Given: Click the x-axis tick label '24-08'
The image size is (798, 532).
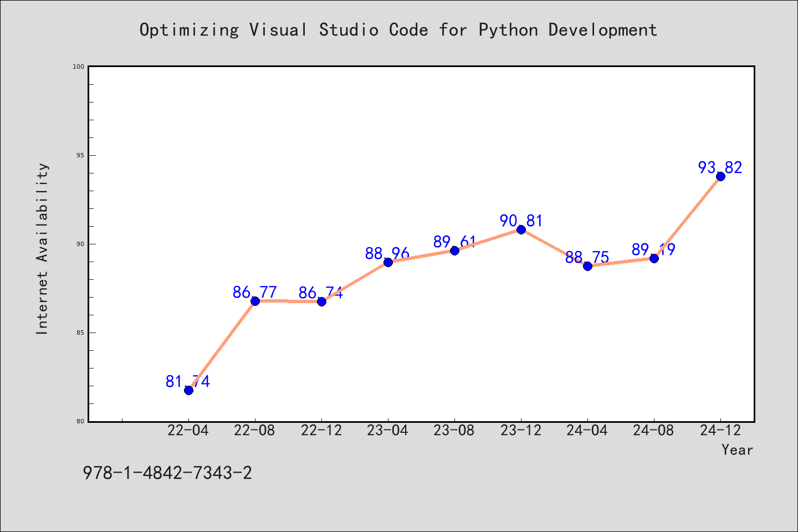Looking at the screenshot, I should point(654,431).
